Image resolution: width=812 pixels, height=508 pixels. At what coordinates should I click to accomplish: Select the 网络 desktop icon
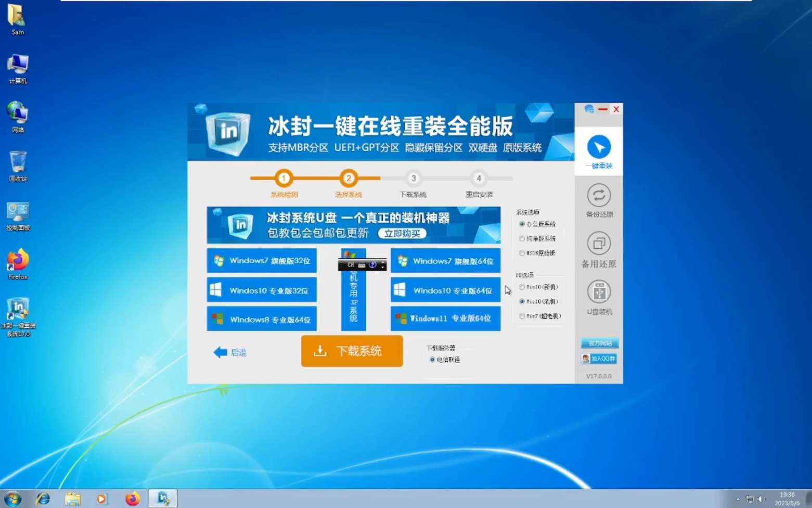[x=18, y=118]
